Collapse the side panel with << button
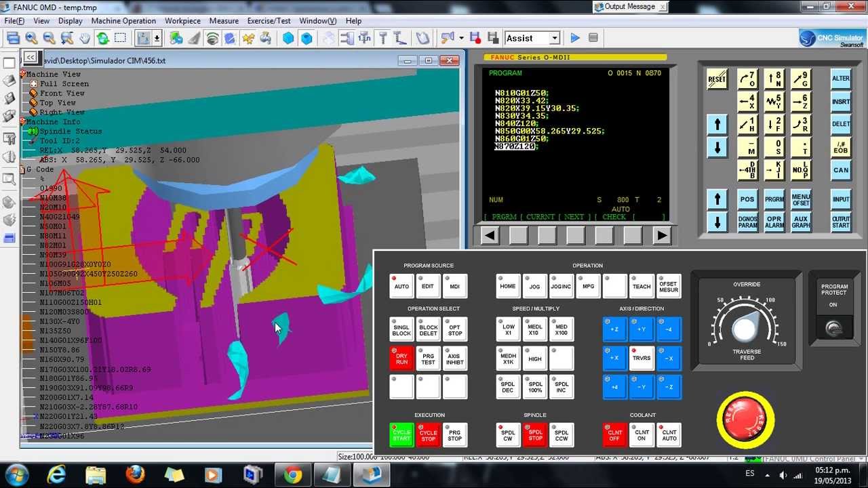Viewport: 868px width, 488px height. [30, 58]
